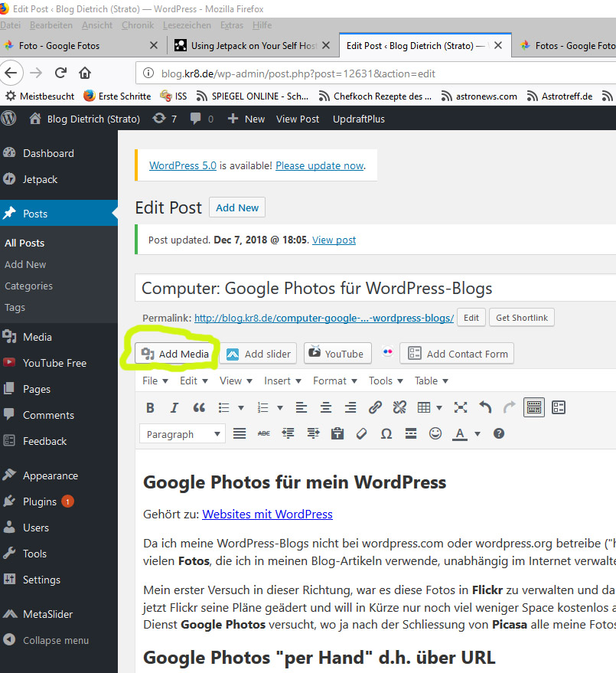The width and height of the screenshot is (616, 673).
Task: Click the blockquote icon
Action: point(199,407)
